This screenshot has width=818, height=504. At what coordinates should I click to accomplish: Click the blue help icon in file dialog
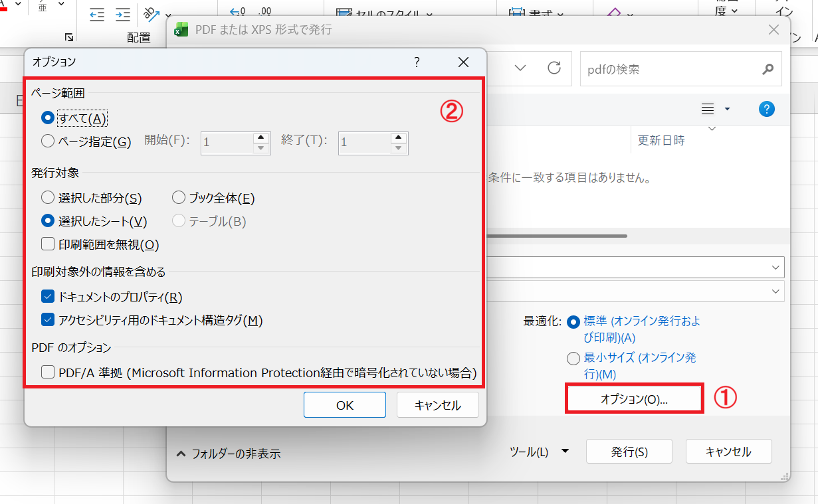pos(767,109)
